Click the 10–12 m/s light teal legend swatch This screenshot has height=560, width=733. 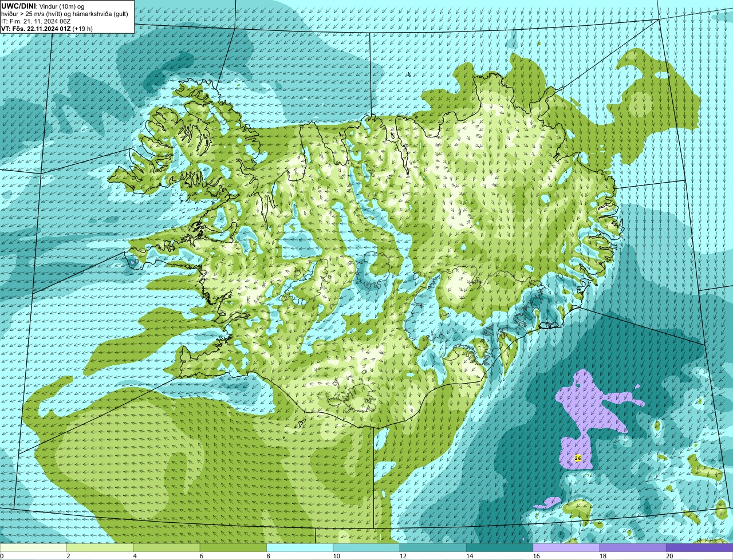tap(366, 547)
